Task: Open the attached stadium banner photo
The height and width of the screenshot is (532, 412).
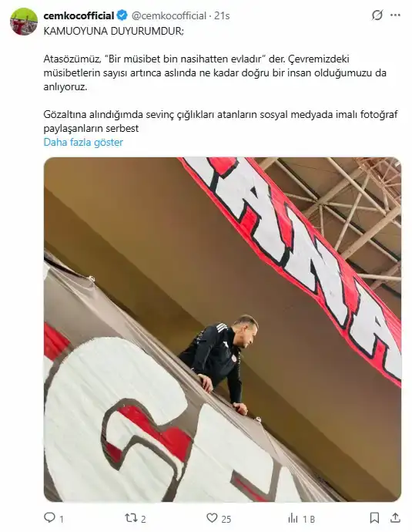Action: click(x=223, y=329)
